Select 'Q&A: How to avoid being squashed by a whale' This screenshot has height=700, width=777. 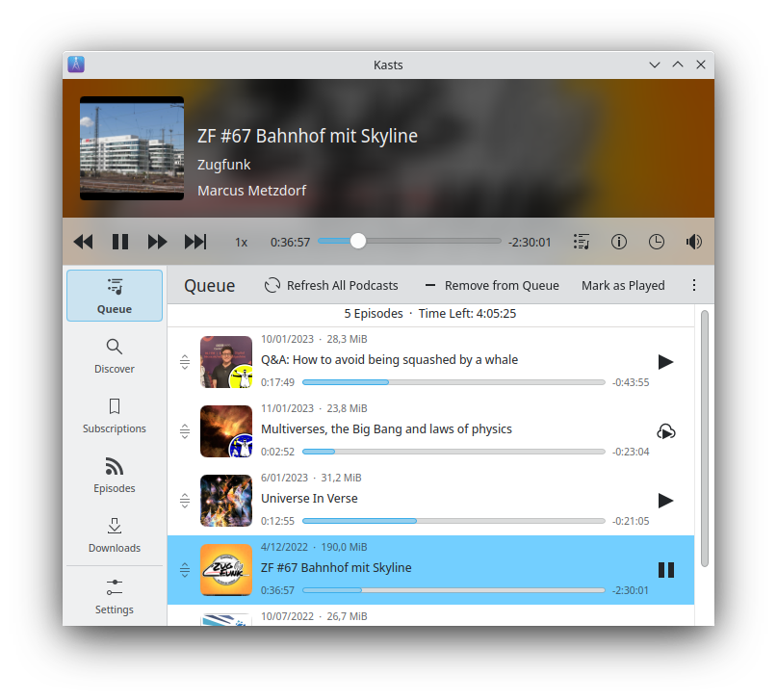390,360
